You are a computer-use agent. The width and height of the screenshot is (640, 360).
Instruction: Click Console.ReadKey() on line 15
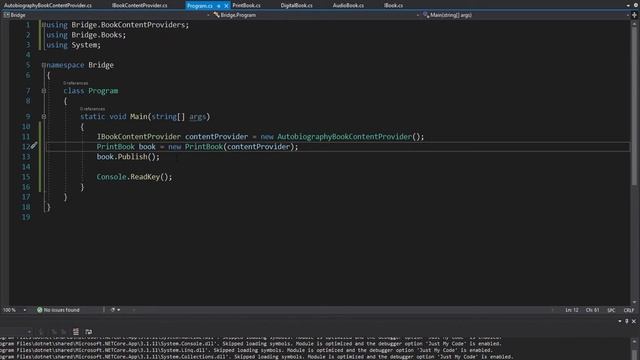[x=134, y=177]
